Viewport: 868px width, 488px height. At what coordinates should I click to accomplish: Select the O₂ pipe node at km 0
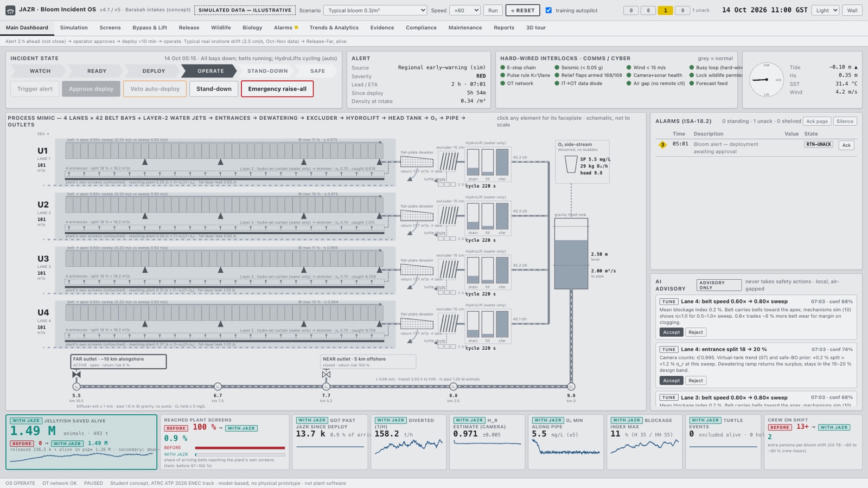coord(571,387)
